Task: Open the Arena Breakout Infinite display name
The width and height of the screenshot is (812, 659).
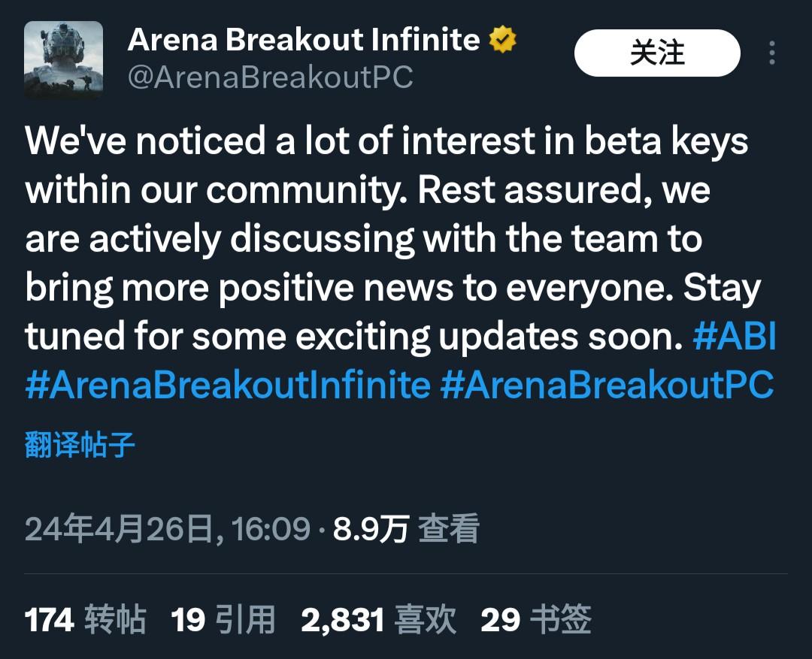Action: tap(304, 40)
